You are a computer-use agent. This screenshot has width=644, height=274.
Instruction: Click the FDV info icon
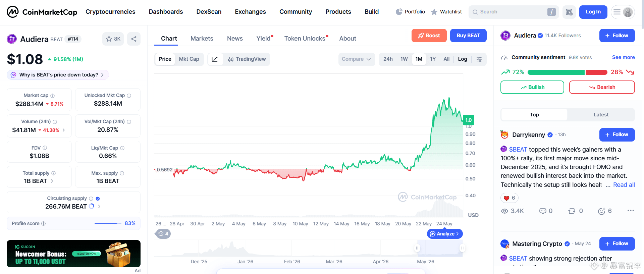(x=45, y=148)
